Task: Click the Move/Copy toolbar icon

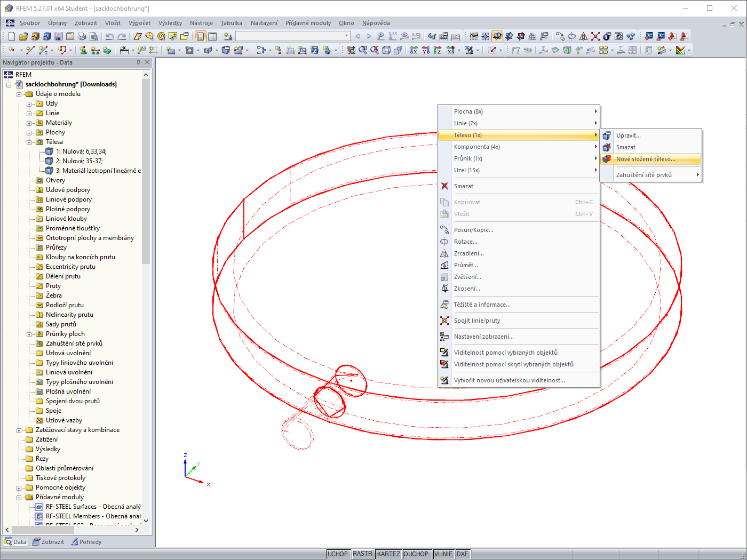Action: 560,36
